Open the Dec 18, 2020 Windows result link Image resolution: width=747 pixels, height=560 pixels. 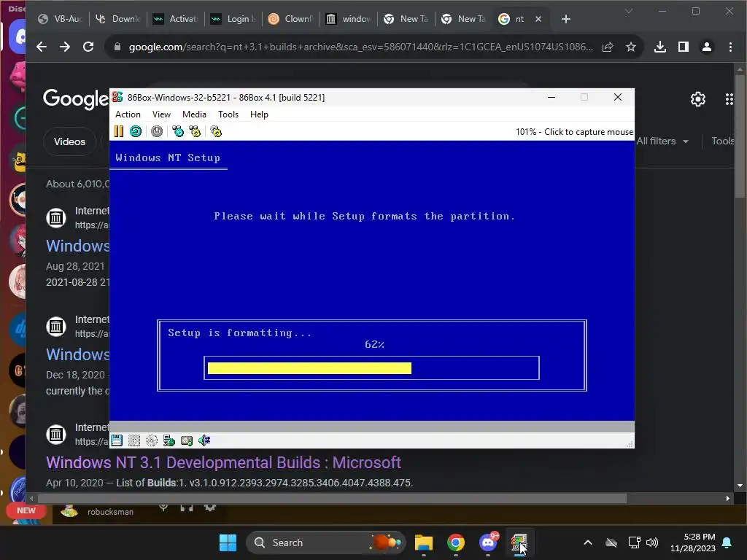(77, 354)
